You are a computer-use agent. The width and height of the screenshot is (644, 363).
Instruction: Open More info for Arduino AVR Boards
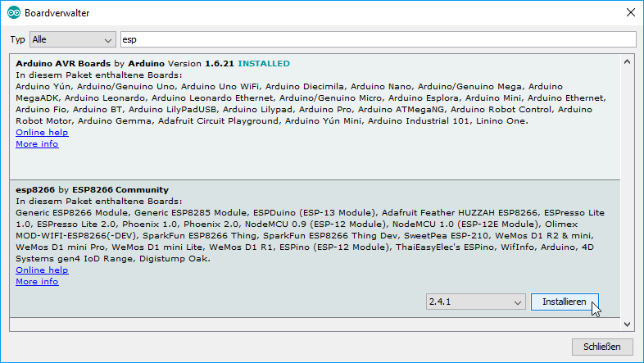coord(37,143)
